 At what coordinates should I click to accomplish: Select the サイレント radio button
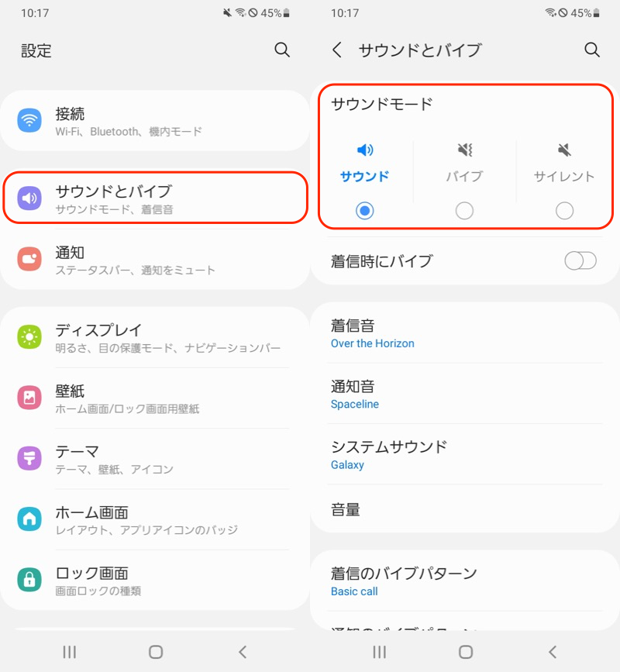(x=565, y=211)
